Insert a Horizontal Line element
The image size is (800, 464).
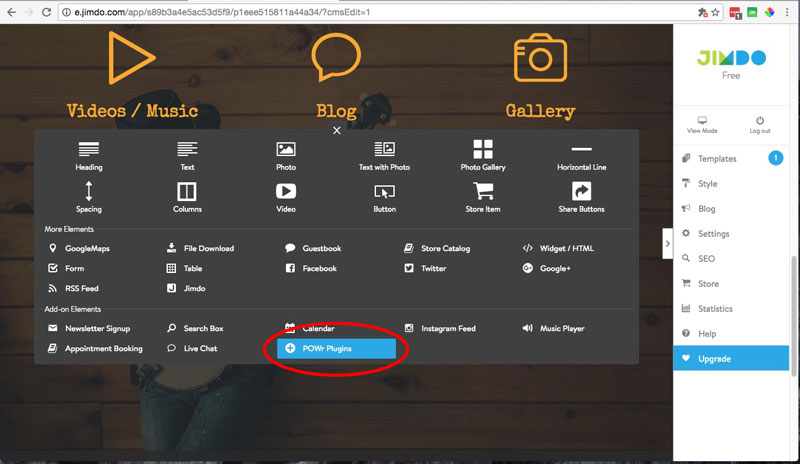[581, 157]
